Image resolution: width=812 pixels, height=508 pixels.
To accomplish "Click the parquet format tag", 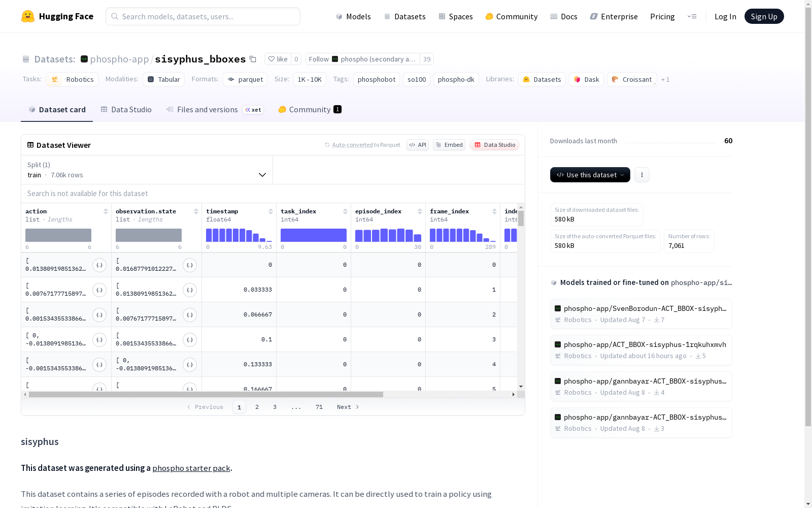I will [245, 79].
